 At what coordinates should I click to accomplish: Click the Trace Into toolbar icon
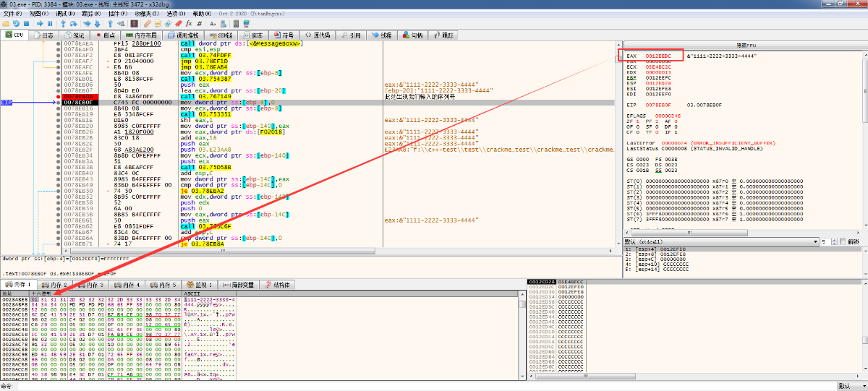point(86,24)
